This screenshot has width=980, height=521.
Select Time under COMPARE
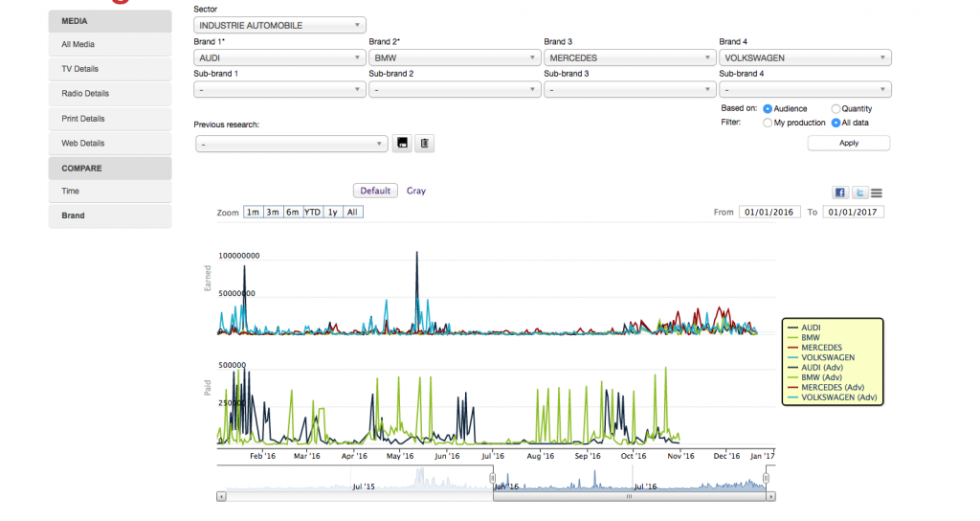110,192
